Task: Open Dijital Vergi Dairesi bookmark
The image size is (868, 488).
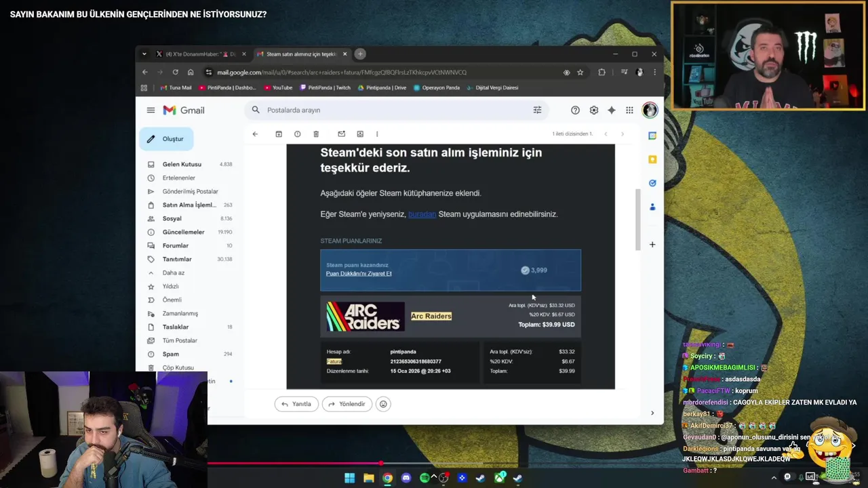Action: click(492, 87)
